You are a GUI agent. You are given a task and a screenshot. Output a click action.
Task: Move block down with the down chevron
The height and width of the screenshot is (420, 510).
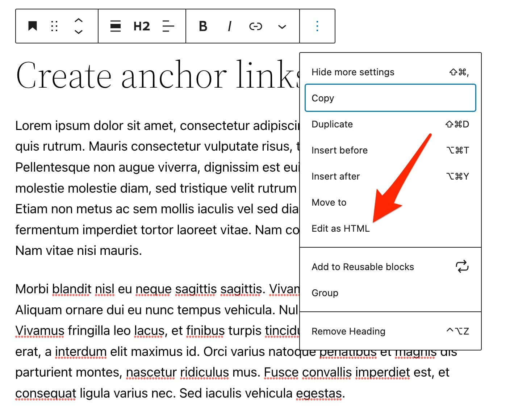79,32
